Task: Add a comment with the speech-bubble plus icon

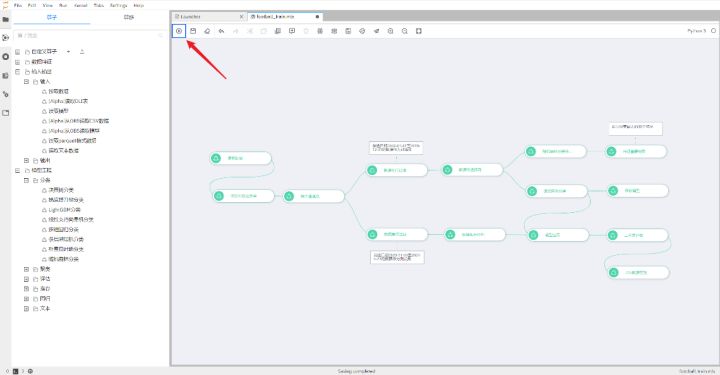Action: [292, 31]
